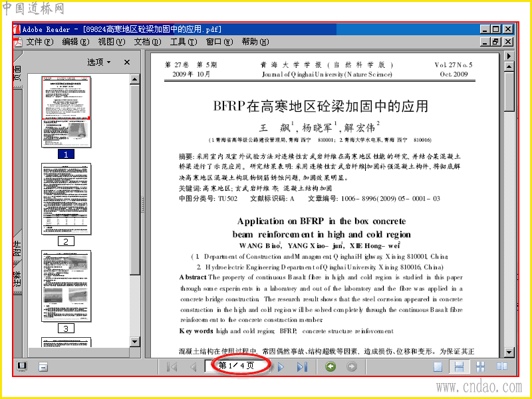Image resolution: width=532 pixels, height=399 pixels.
Task: Open the 附件 attachments side tab
Action: click(18, 249)
